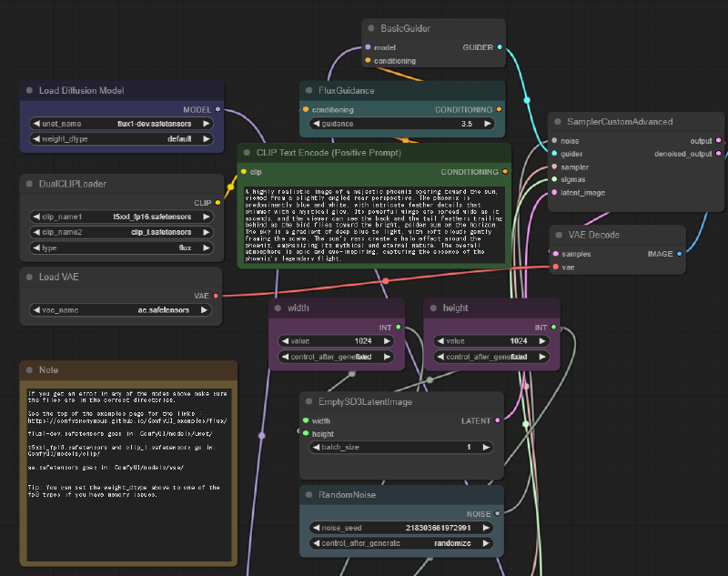Click the CONDITIONING output socket on CLIP Text Encode
Image resolution: width=728 pixels, height=576 pixels.
(x=505, y=172)
